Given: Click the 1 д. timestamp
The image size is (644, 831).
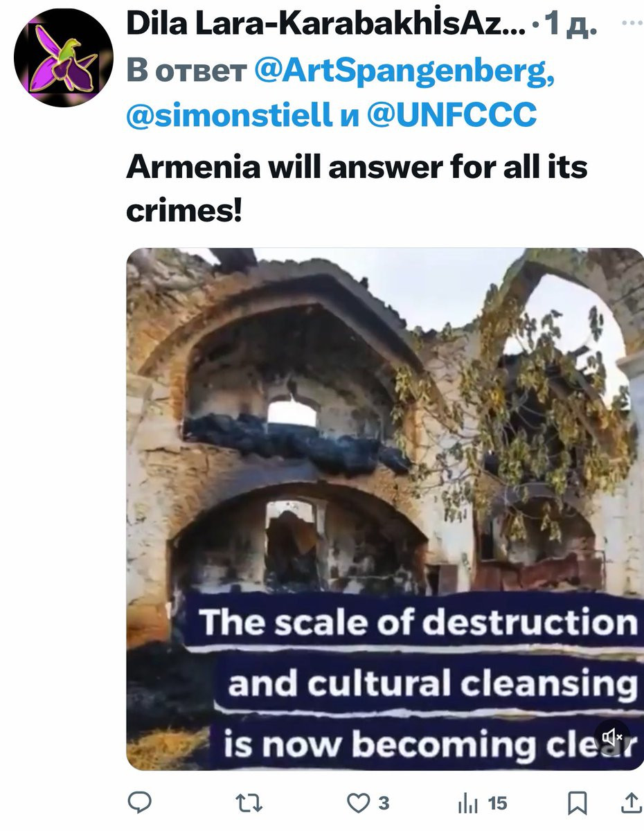Looking at the screenshot, I should pos(571,26).
